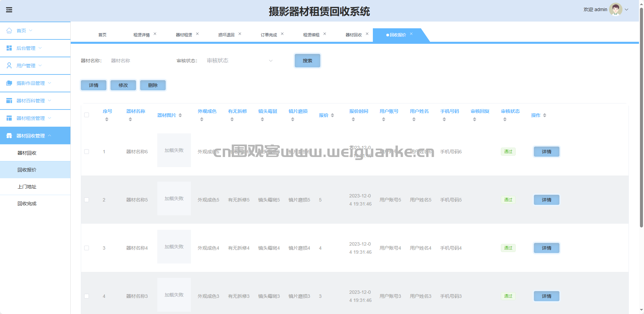The height and width of the screenshot is (314, 644).
Task: Click the 用户管理 person icon
Action: [x=9, y=66]
